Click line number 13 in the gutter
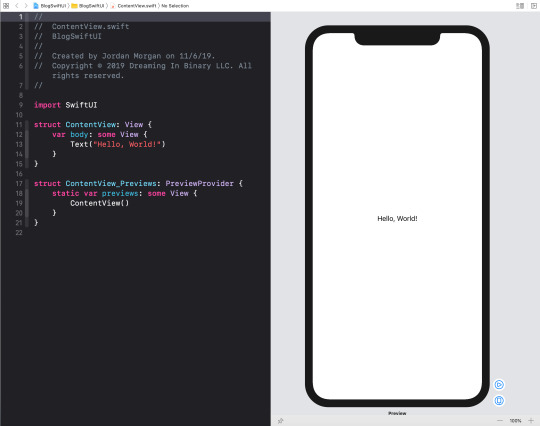 pyautogui.click(x=19, y=144)
